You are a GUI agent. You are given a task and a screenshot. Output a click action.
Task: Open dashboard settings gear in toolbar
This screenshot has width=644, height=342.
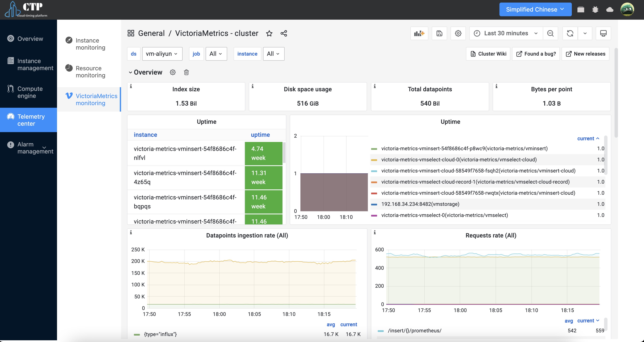point(458,33)
